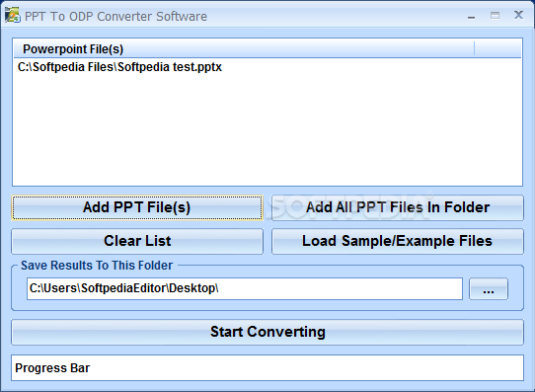Minimize the PPT To ODP Converter window
Screen dimensions: 535x392
click(x=472, y=17)
